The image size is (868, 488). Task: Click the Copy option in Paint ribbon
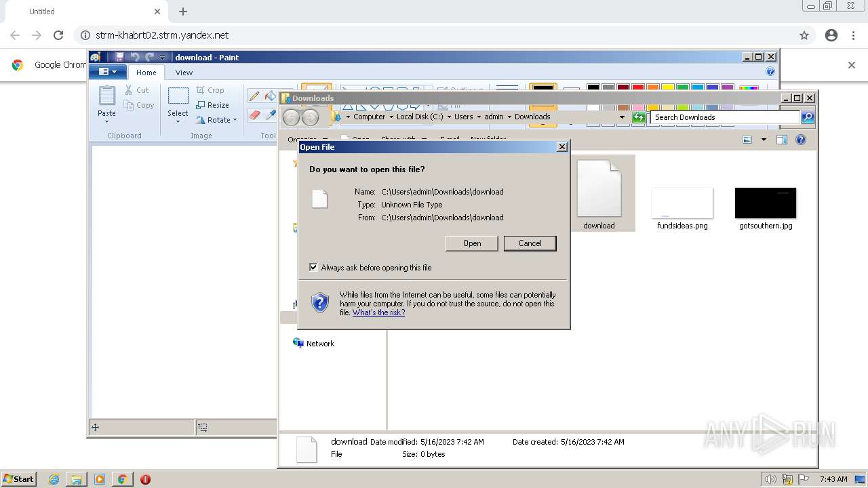point(140,105)
